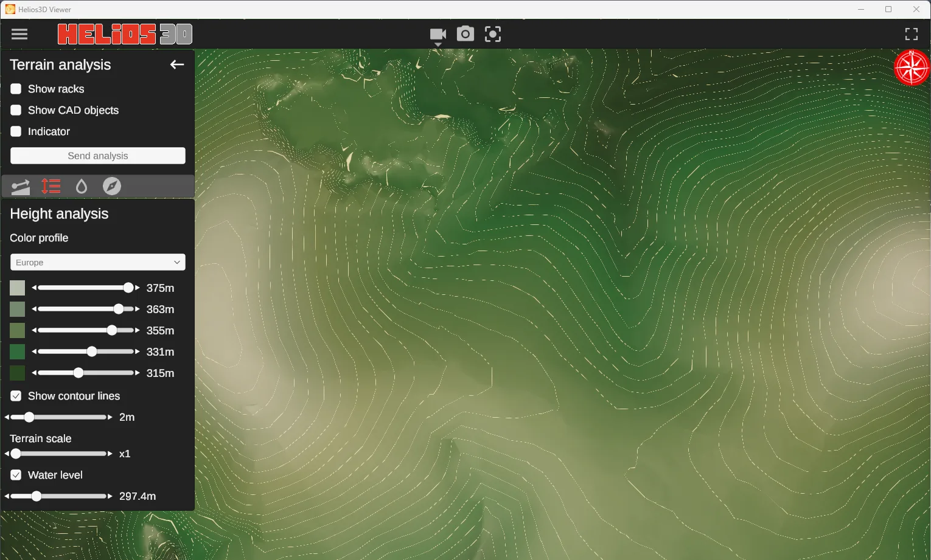The height and width of the screenshot is (560, 931).
Task: Click the red compass rose
Action: 912,67
